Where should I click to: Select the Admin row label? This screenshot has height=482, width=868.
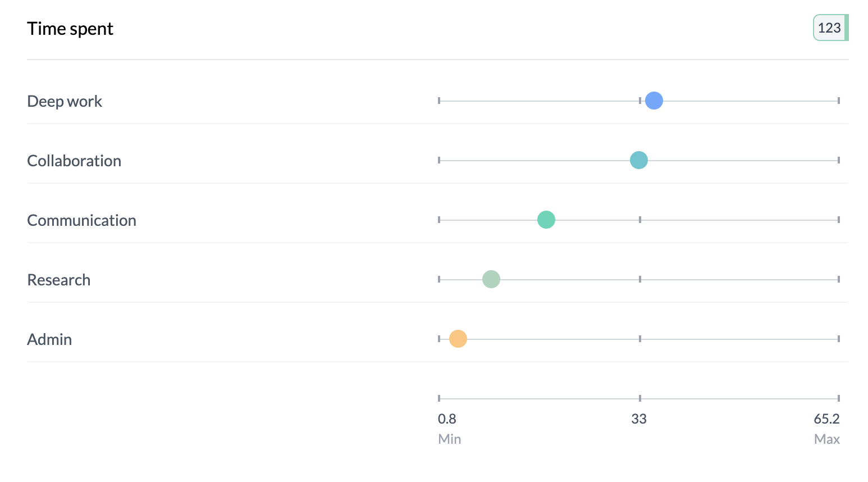(49, 339)
